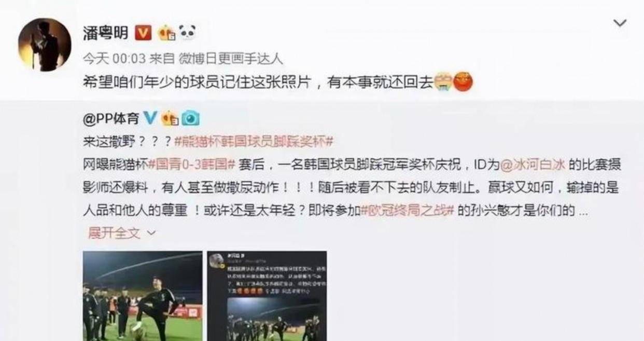Open hashtag #国青0-3韩国#
Screen dimensions: 644x341
point(192,165)
